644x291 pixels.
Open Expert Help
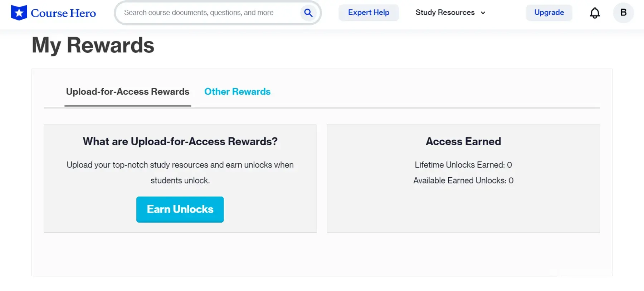(x=369, y=13)
